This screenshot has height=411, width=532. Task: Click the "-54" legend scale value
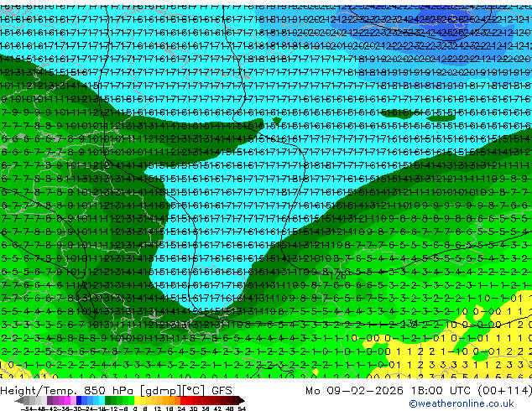coord(29,408)
